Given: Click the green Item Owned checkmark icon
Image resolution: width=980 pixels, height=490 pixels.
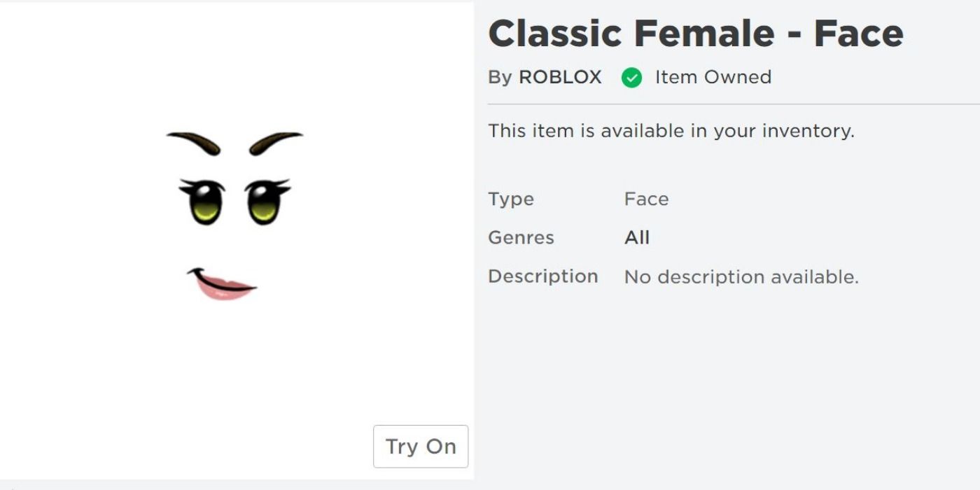Looking at the screenshot, I should pos(631,78).
